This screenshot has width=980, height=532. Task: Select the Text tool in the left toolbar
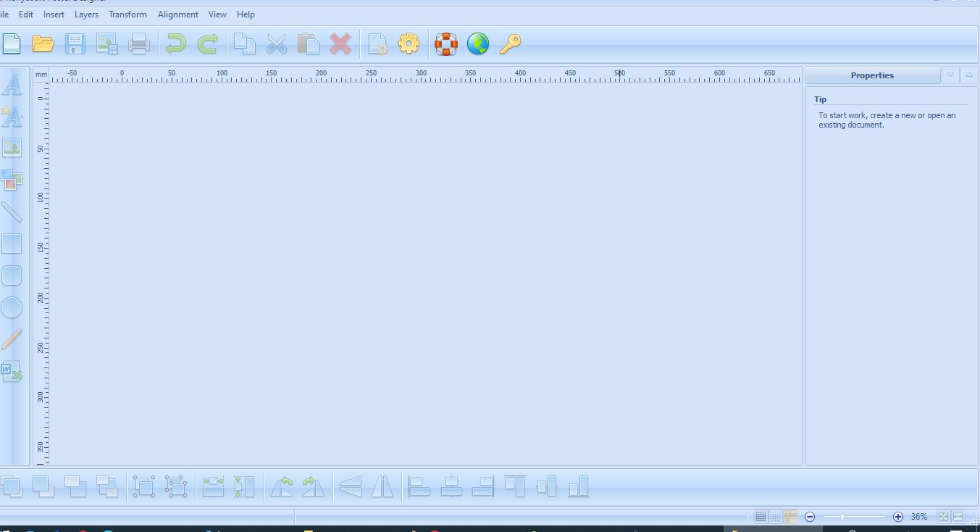click(12, 84)
